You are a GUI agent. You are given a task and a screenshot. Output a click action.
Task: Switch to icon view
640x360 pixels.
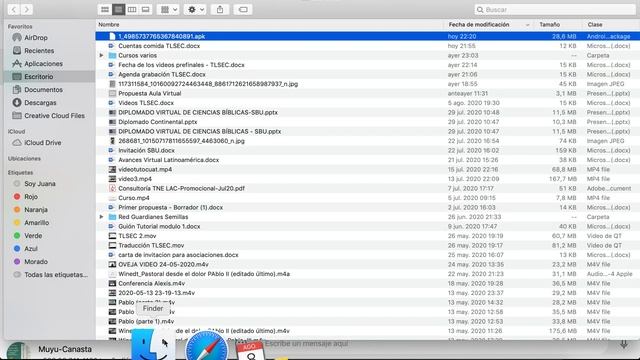(x=105, y=9)
